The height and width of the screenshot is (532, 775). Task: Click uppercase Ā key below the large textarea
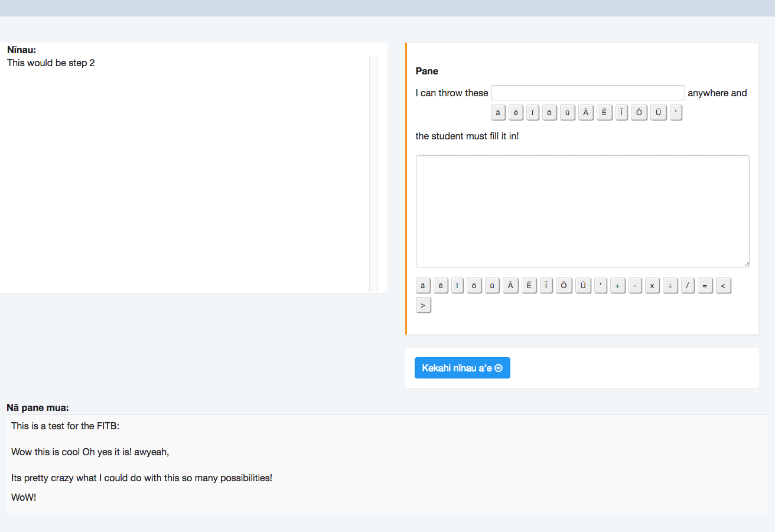click(510, 286)
